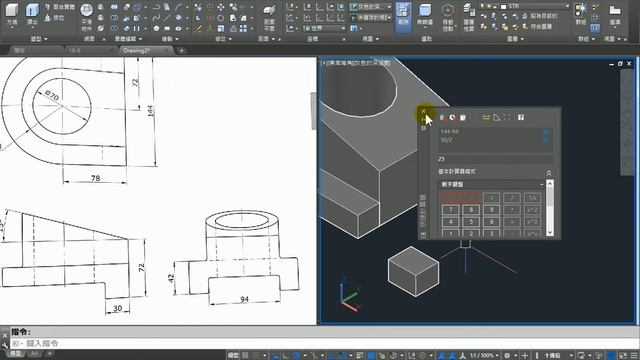Switch to the A4 layout tab
Image resolution: width=640 pixels, height=360 pixels.
click(x=35, y=353)
